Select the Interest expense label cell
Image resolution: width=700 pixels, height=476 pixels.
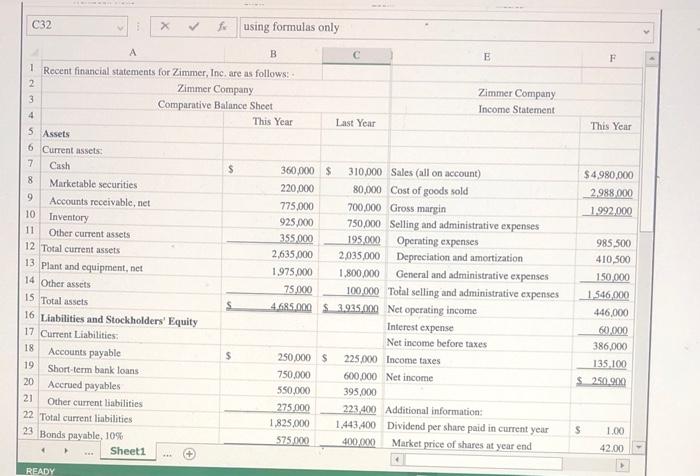420,327
